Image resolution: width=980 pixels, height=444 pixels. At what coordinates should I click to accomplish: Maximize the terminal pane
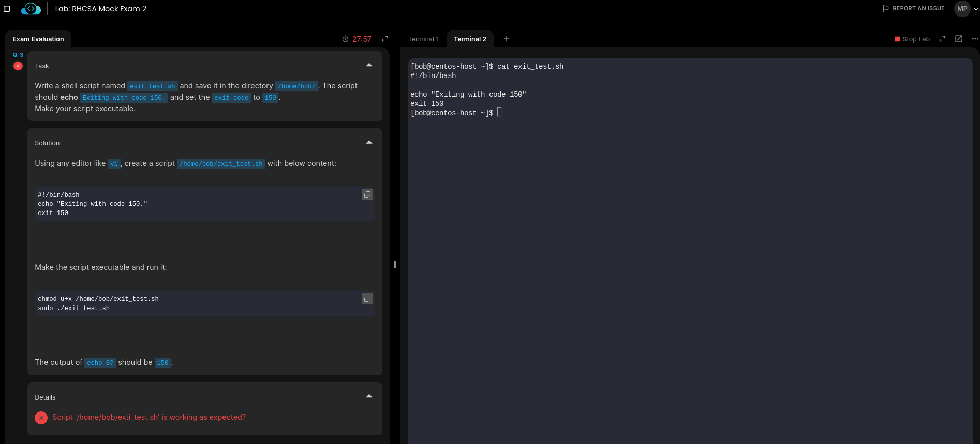tap(942, 39)
